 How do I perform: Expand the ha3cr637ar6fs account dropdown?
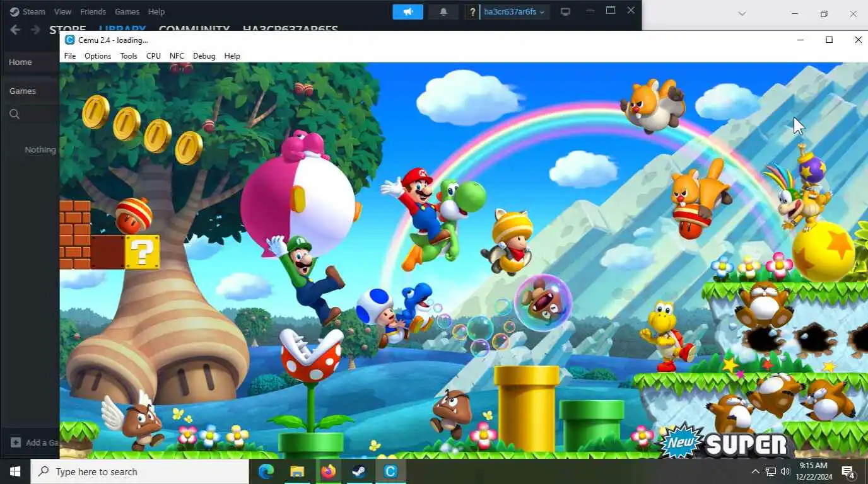point(515,11)
